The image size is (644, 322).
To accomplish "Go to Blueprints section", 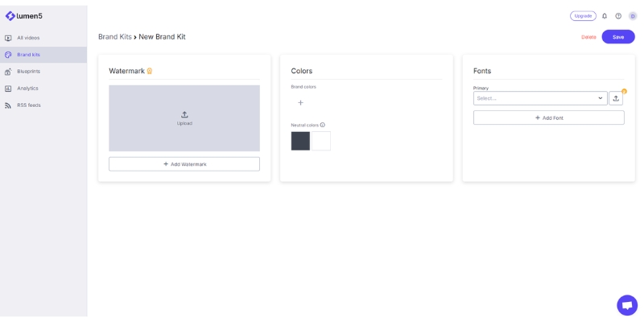I will 43,72.
